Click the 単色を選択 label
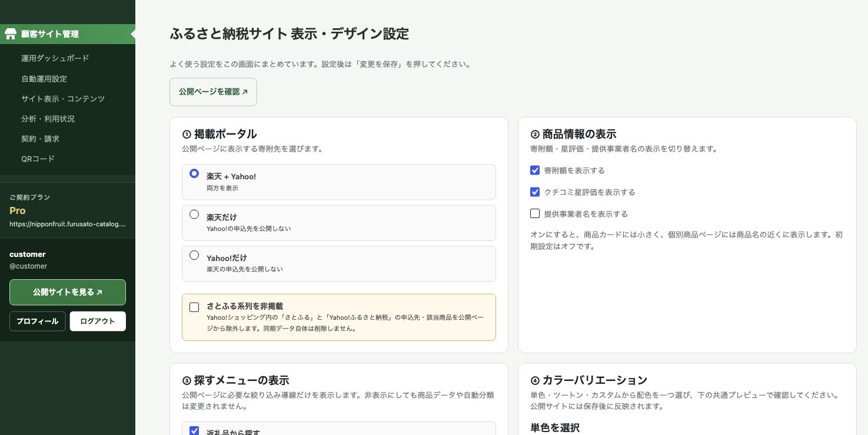 click(555, 427)
